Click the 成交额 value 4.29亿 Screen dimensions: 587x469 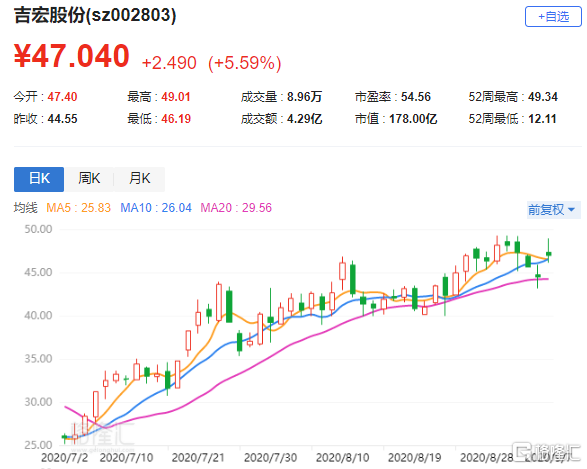coord(304,119)
